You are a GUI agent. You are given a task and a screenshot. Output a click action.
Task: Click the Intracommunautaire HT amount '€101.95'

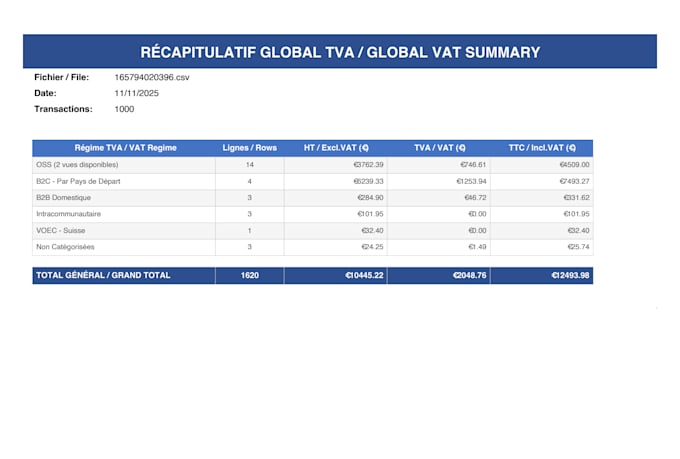(370, 214)
